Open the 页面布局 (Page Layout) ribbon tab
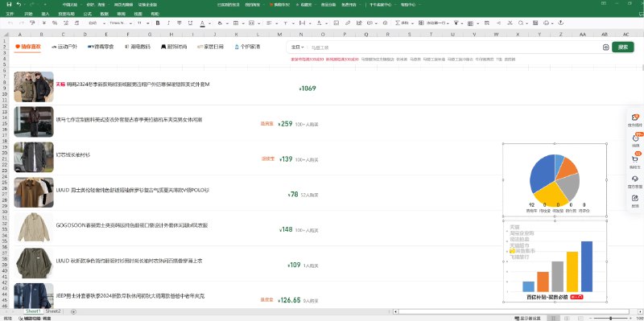The height and width of the screenshot is (321, 644). (67, 14)
